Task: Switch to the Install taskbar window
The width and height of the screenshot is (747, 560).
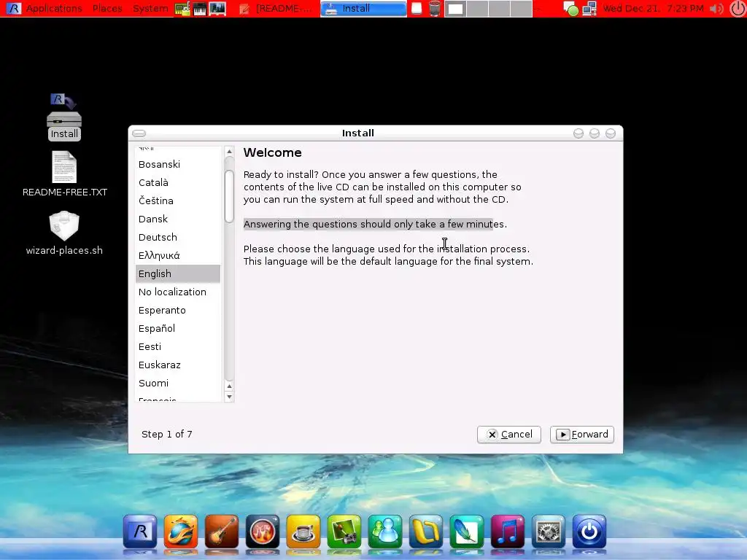Action: pos(363,9)
